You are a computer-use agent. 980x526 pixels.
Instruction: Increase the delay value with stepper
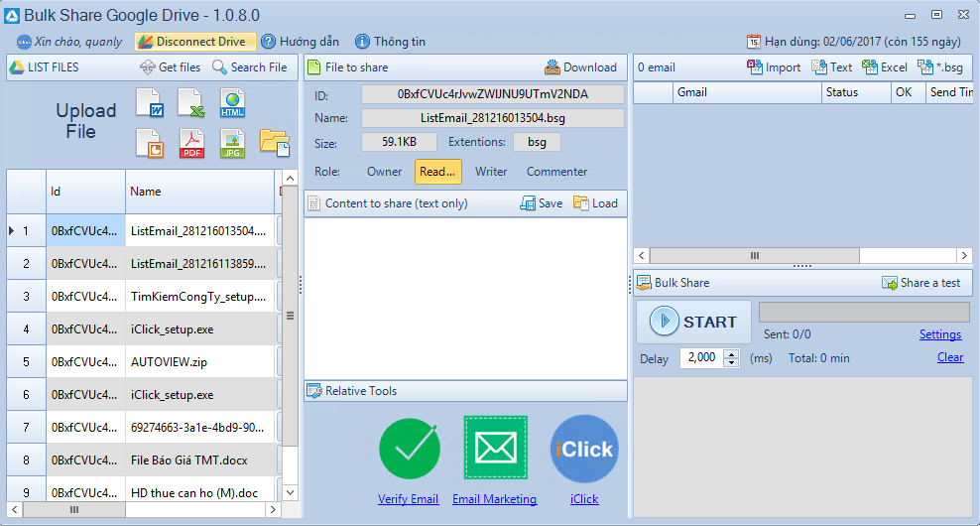click(731, 354)
